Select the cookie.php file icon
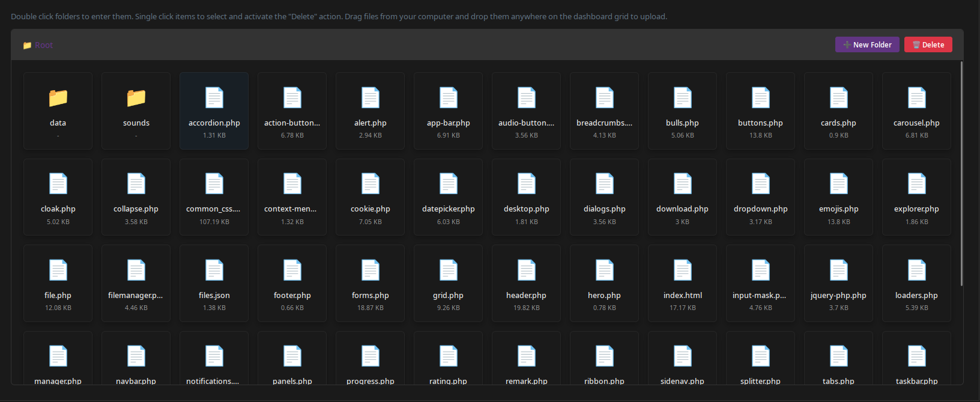Image resolution: width=980 pixels, height=402 pixels. pyautogui.click(x=371, y=184)
